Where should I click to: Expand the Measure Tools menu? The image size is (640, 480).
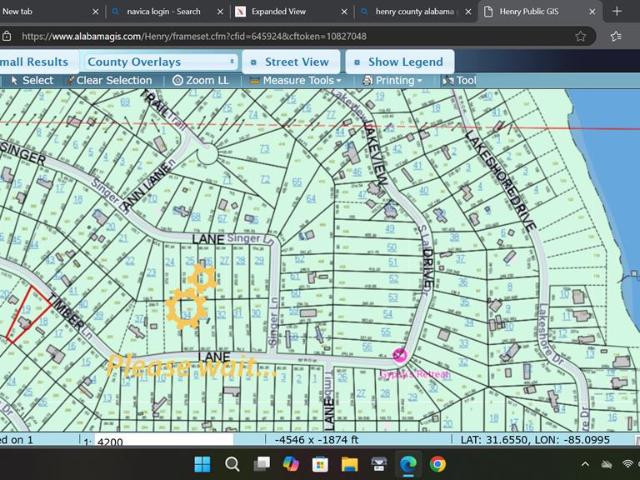tap(299, 80)
